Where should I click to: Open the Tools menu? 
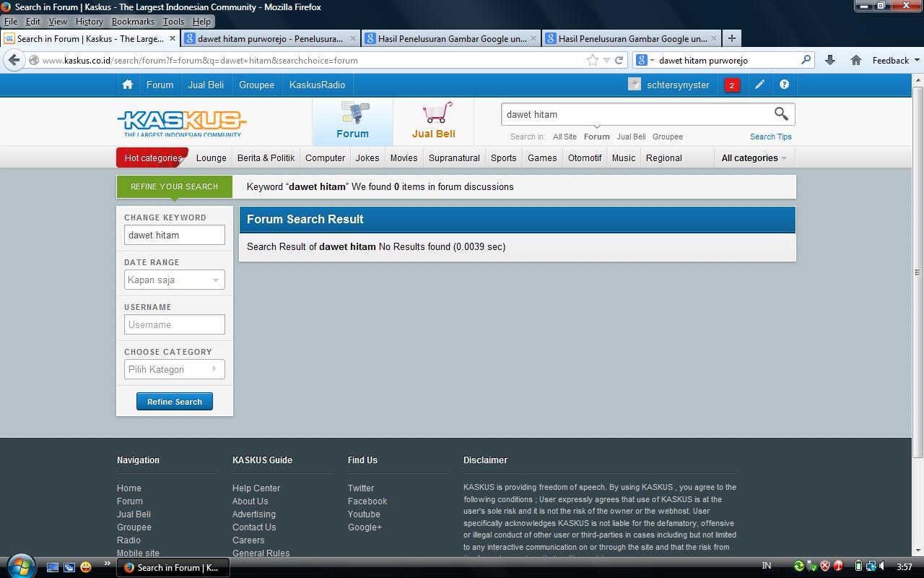click(x=173, y=22)
